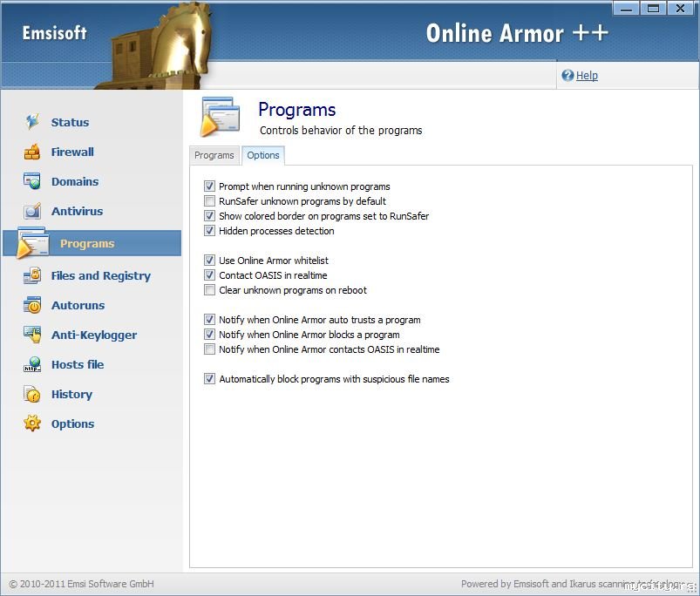Click the Options gear icon

point(32,423)
